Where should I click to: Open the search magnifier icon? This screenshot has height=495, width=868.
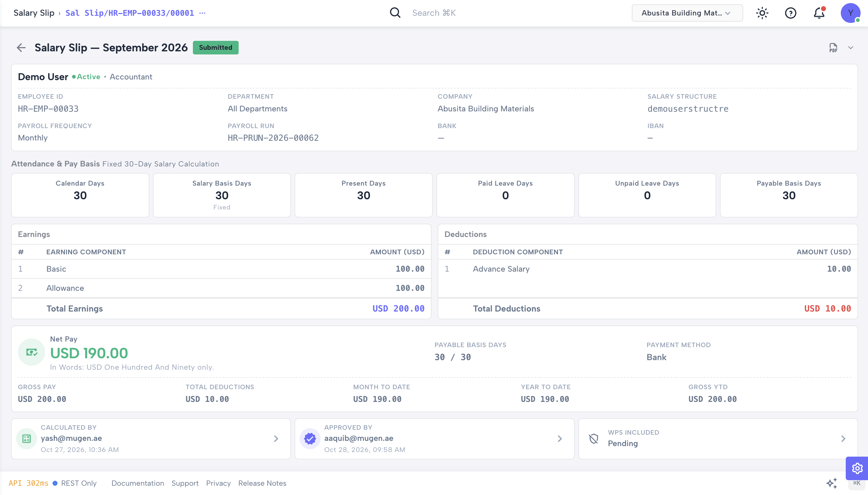(x=395, y=13)
